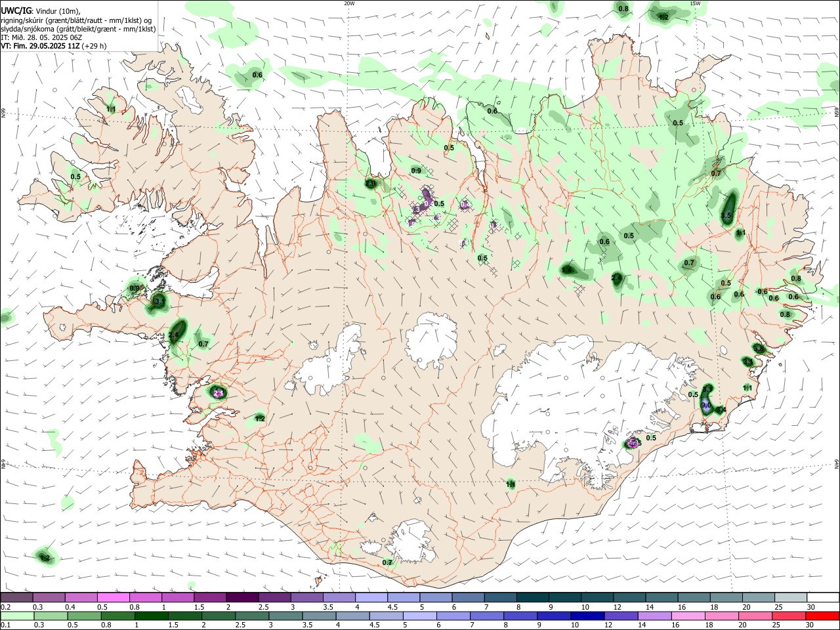Click the 'rigning/skúrir' legend description line
Viewport: 840px width, 630px height.
tap(76, 20)
